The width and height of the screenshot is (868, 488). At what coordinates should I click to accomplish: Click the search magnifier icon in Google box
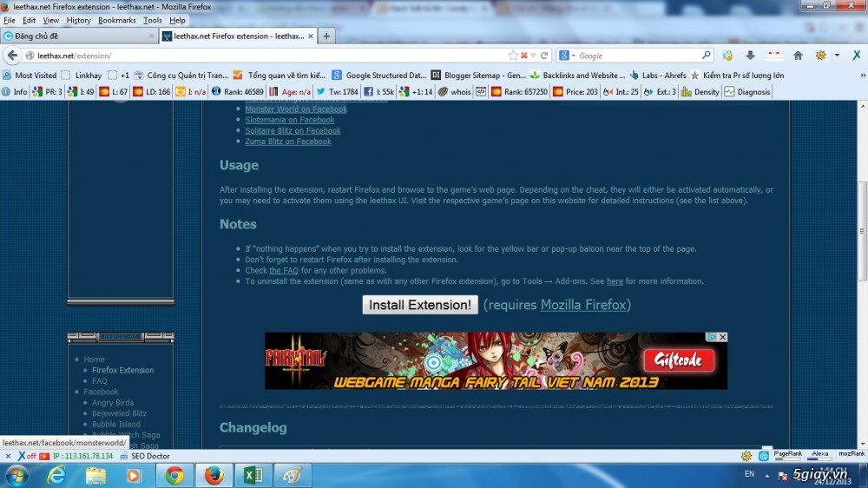tap(706, 56)
